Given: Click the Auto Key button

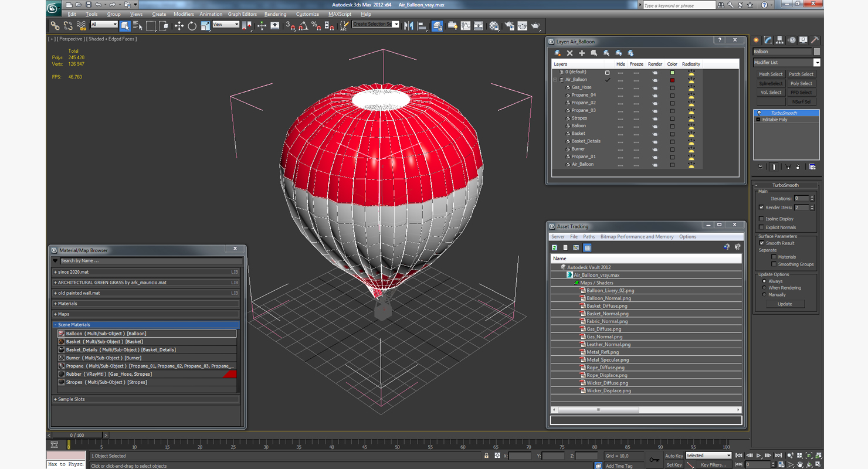Looking at the screenshot, I should pos(674,456).
